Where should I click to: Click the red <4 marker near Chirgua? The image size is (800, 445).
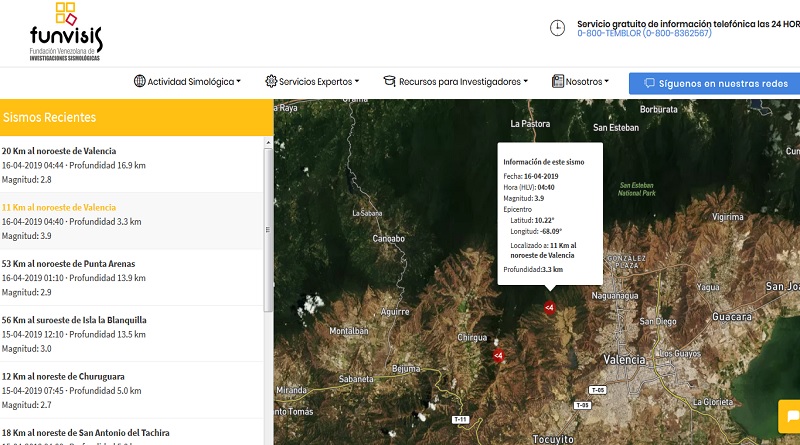click(498, 355)
